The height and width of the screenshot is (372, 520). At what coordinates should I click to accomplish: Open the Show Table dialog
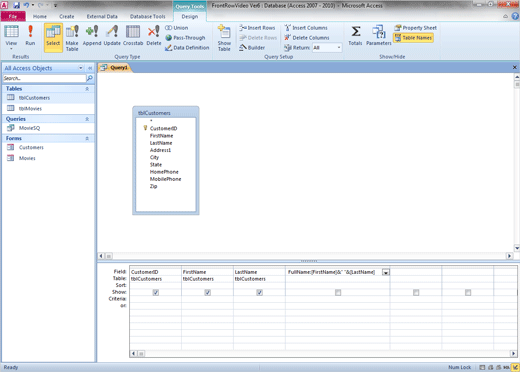tap(224, 38)
